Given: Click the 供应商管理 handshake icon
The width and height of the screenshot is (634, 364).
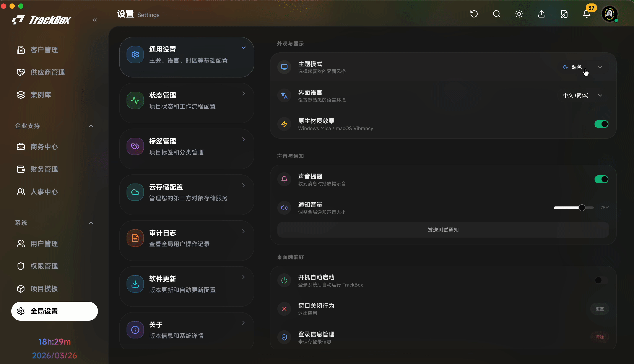Looking at the screenshot, I should [x=21, y=72].
